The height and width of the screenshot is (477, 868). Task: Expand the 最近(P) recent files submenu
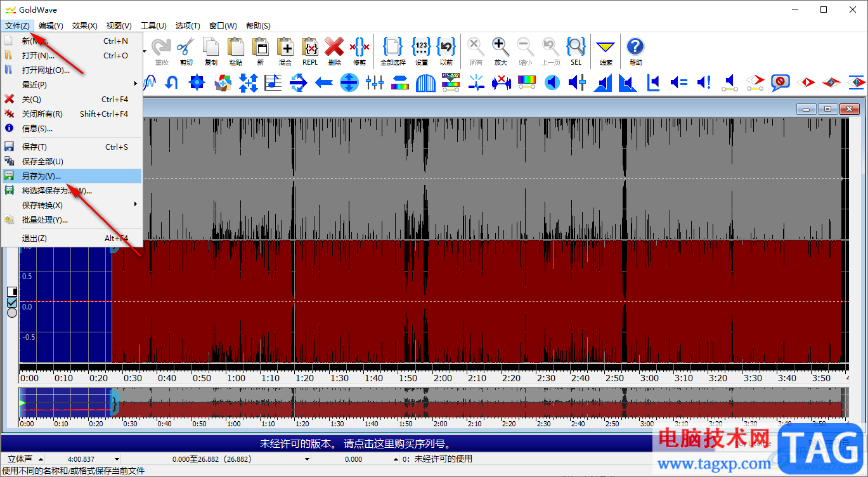tap(72, 84)
